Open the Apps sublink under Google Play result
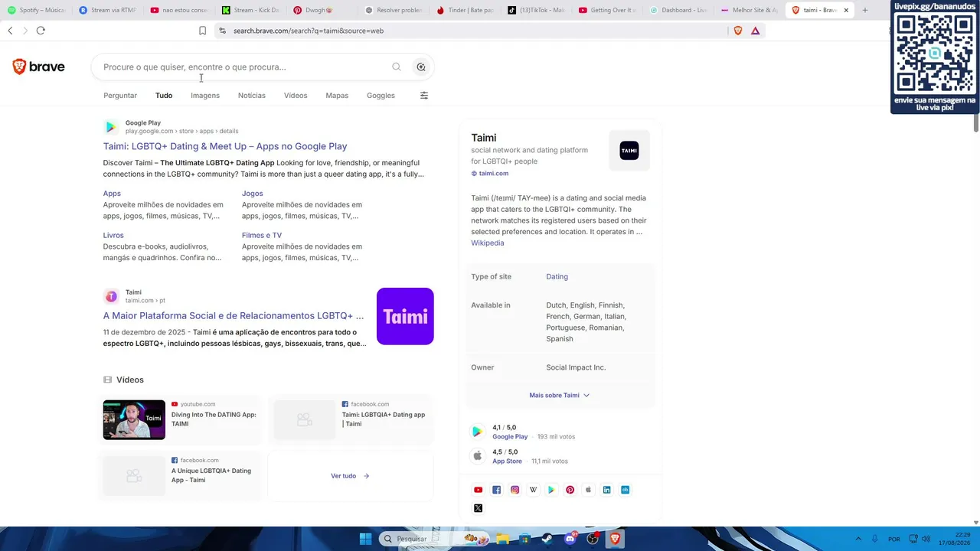The width and height of the screenshot is (980, 551). click(x=112, y=194)
